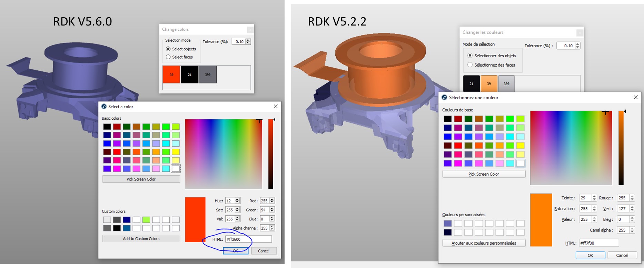
Task: Select lime green swatch under Custom colors
Action: [146, 220]
